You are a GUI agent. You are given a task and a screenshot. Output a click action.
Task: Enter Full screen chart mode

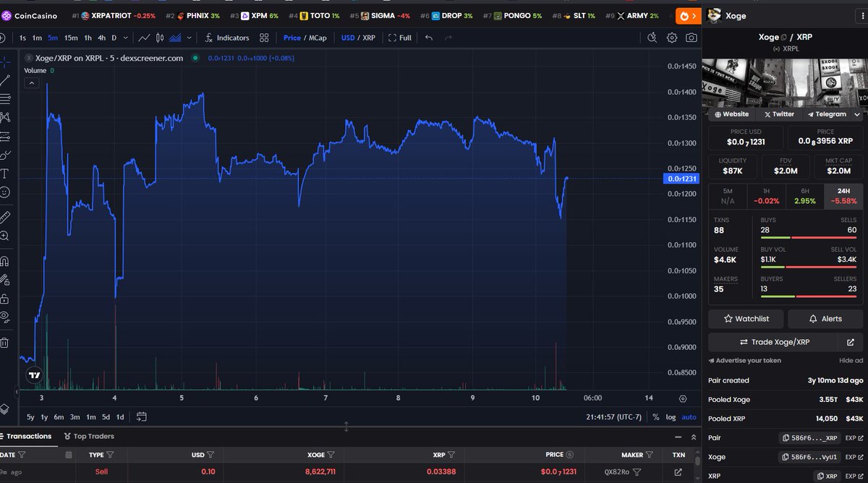click(400, 38)
